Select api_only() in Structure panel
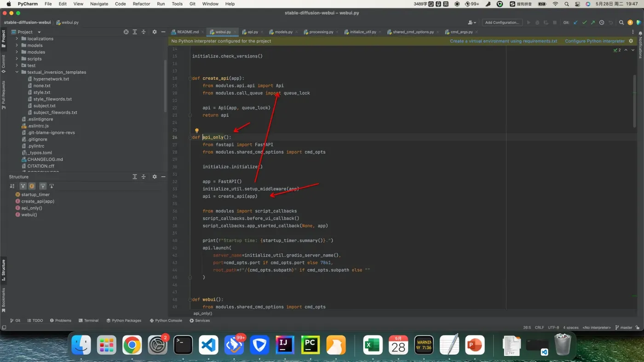 click(x=32, y=208)
